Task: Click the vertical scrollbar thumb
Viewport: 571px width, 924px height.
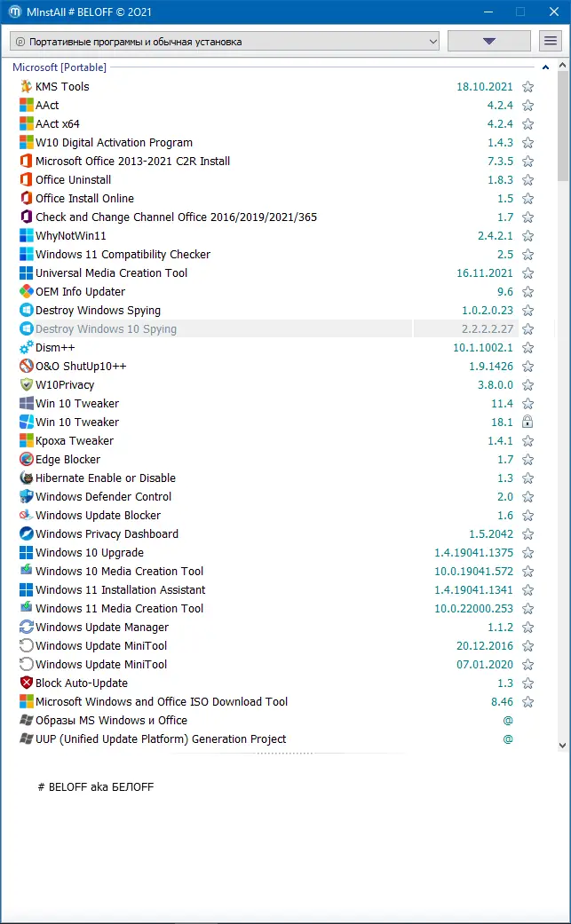Action: [563, 127]
